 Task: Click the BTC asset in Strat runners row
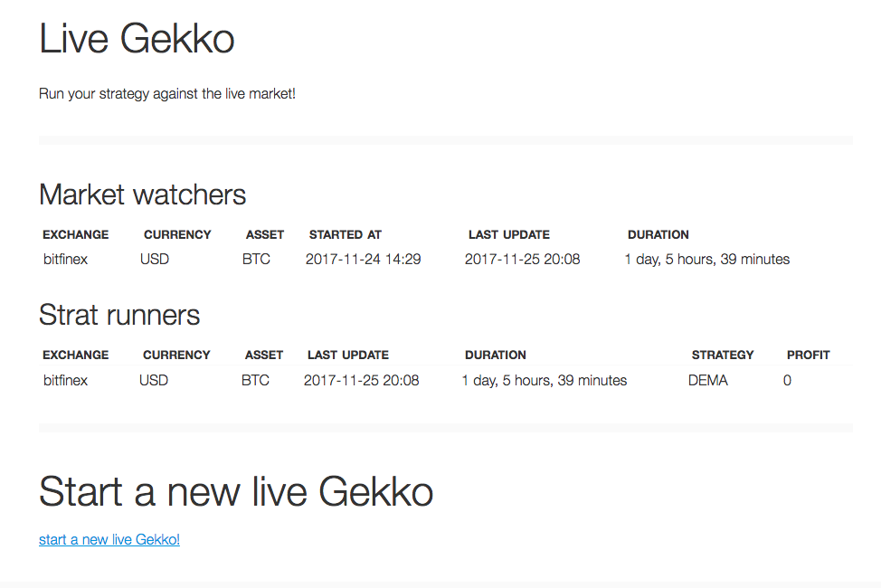point(255,380)
